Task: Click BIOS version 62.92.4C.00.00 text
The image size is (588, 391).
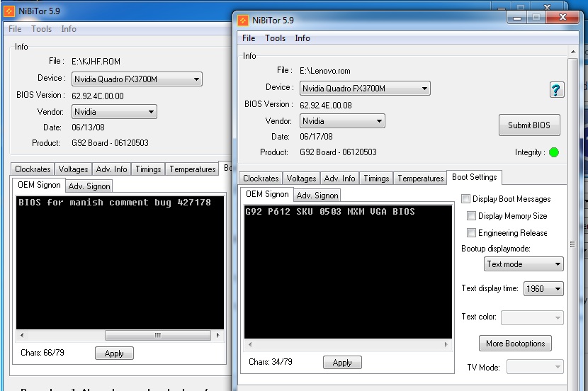Action: point(98,96)
